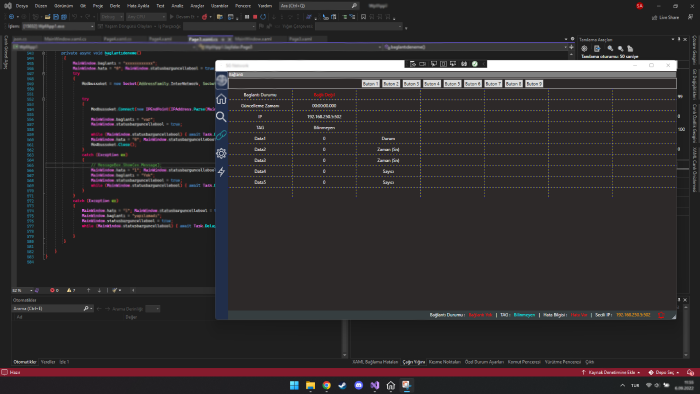Switch to the Kesme Noktaları tab

coord(445,362)
